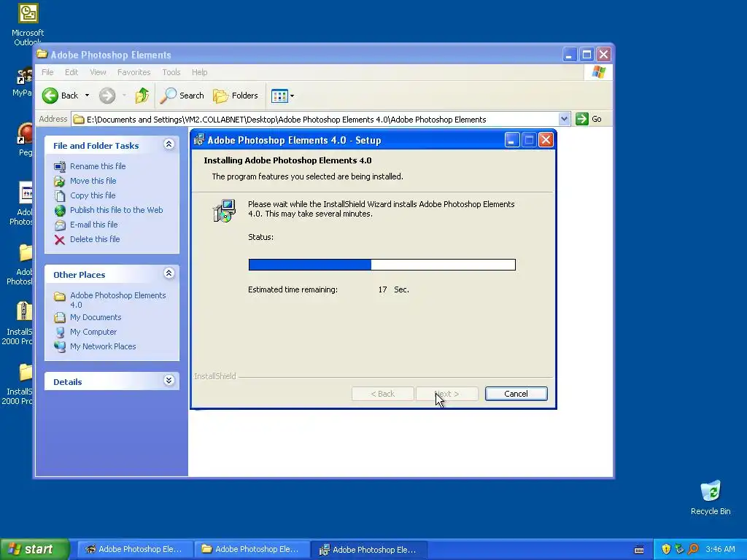
Task: Switch to folder Adobe Photoshop Ele taskbar item
Action: click(252, 549)
